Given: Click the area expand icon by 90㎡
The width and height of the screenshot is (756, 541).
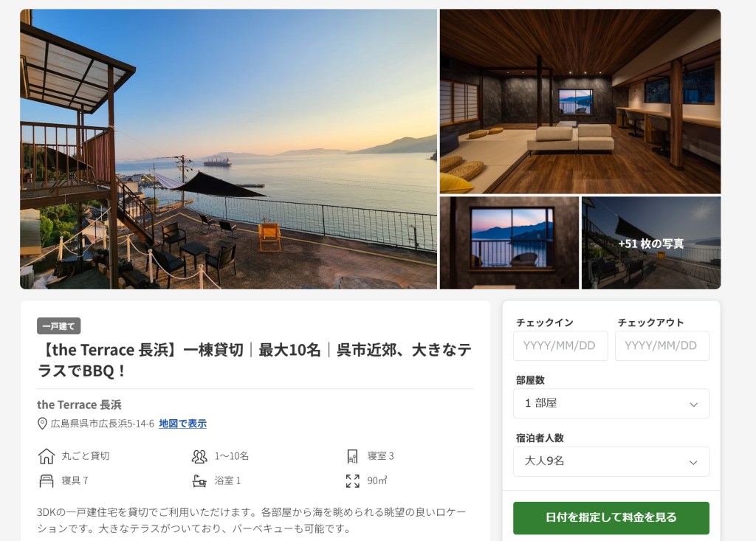Looking at the screenshot, I should pyautogui.click(x=352, y=480).
